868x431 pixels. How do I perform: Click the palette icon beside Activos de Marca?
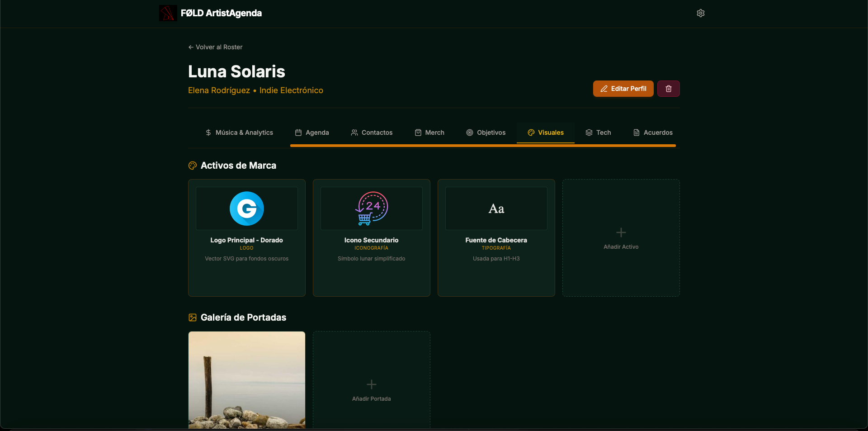(193, 166)
